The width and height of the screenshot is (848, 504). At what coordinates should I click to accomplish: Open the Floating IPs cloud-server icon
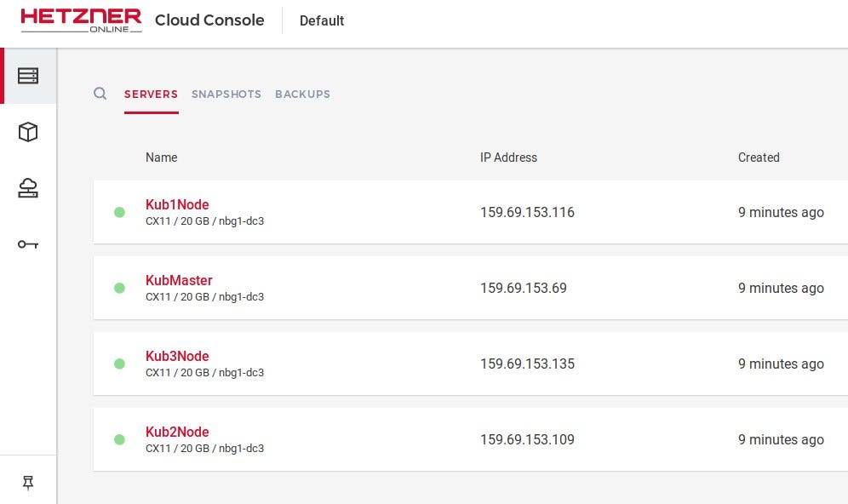tap(28, 187)
